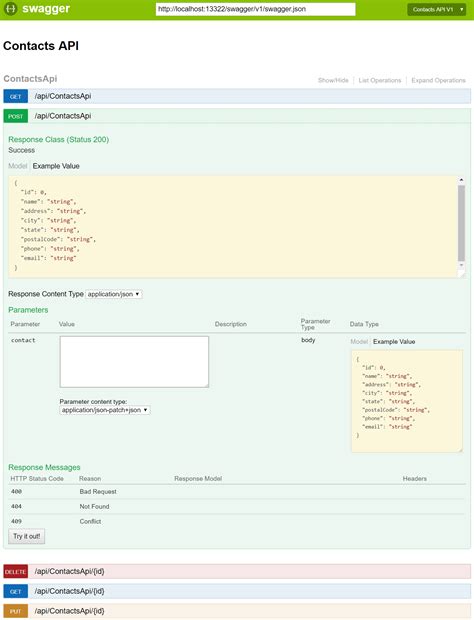Select Data Type Example Value tab
This screenshot has height=620, width=474.
click(394, 342)
